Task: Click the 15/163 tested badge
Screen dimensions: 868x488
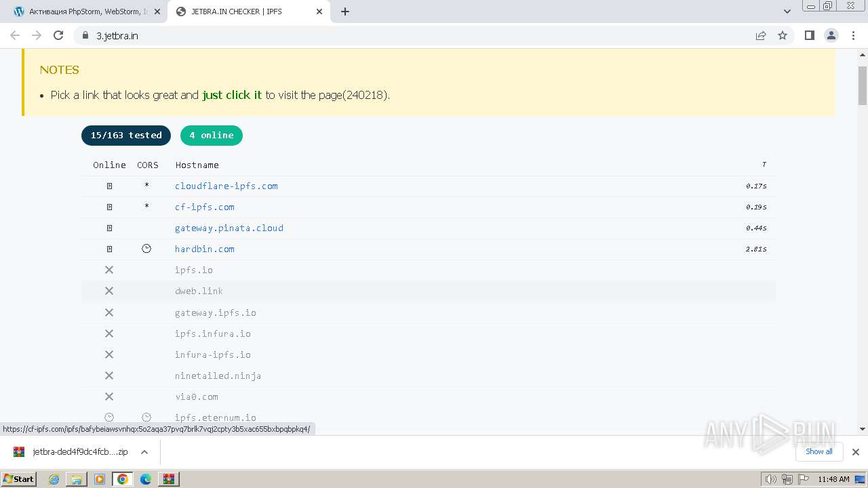Action: (x=126, y=136)
